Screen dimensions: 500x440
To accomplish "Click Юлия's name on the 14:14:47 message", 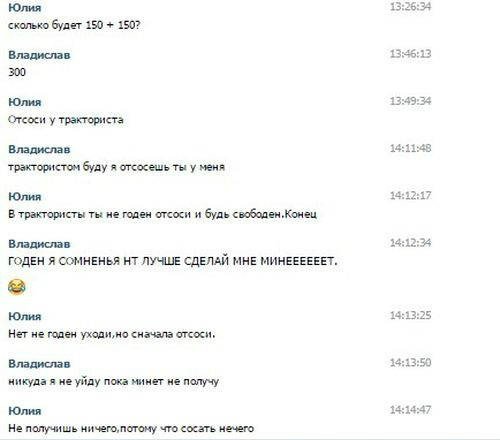I will (25, 411).
